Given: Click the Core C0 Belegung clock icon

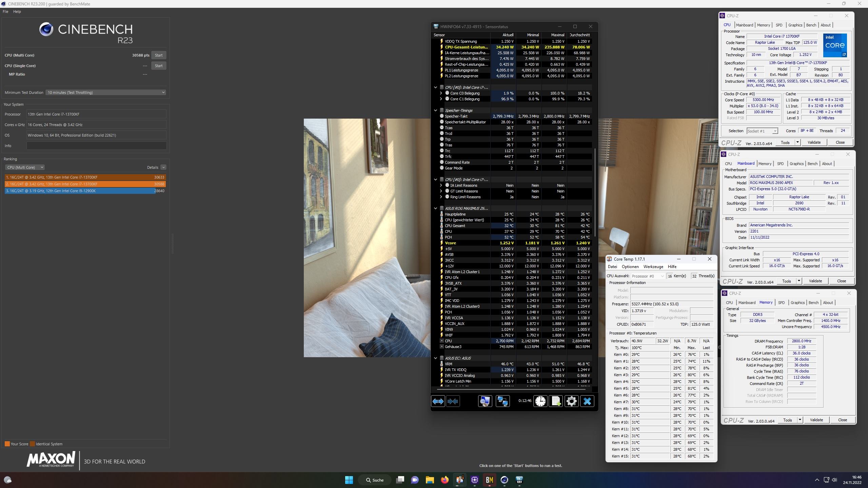Looking at the screenshot, I should coord(447,93).
